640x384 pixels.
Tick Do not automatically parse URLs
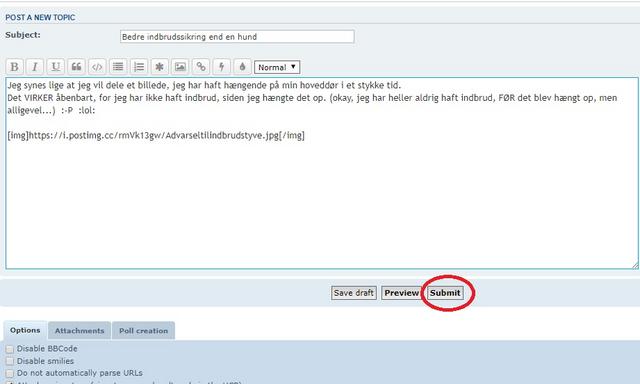[10, 374]
